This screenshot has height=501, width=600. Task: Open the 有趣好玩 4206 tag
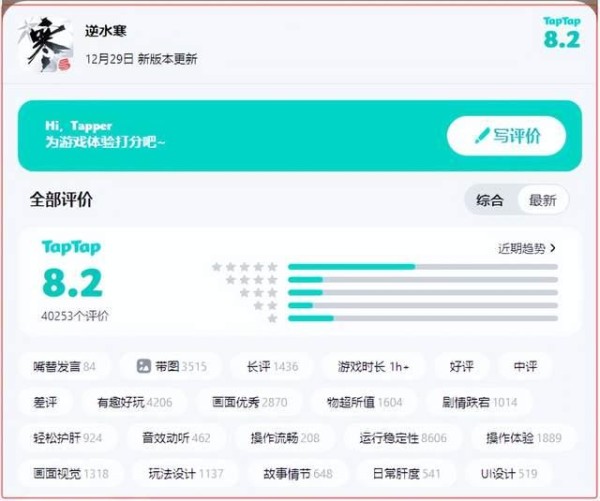135,402
